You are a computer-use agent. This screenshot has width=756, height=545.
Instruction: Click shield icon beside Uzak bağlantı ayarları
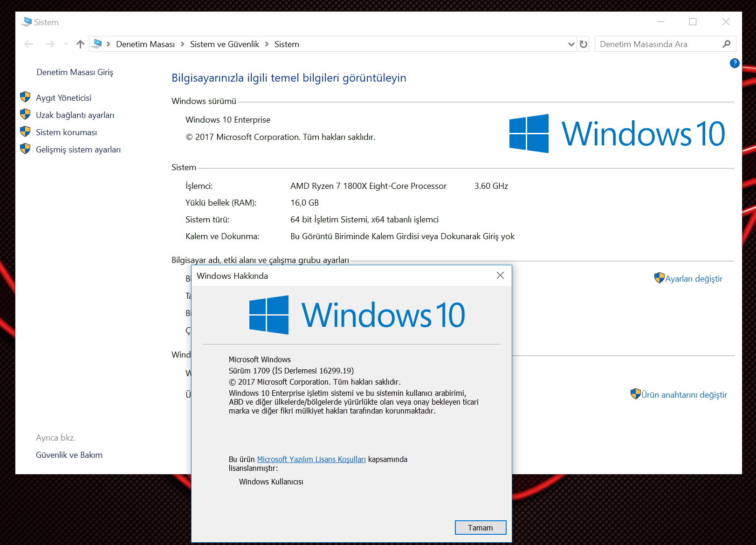25,114
